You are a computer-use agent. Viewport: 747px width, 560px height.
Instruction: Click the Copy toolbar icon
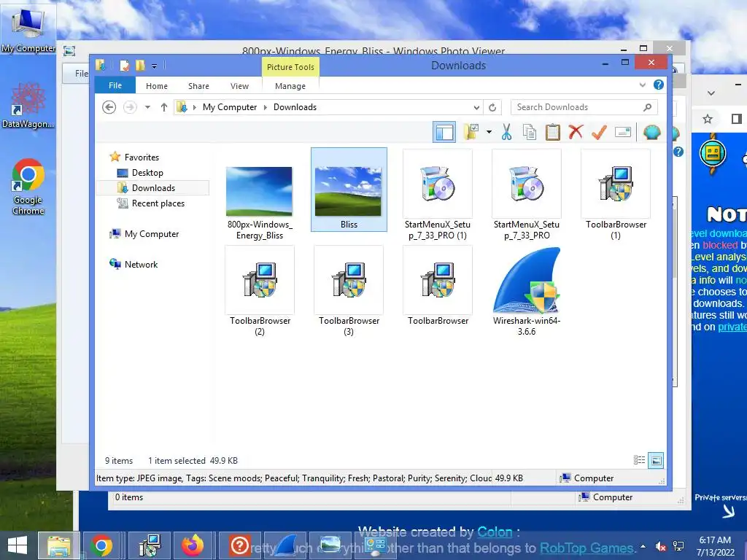(530, 132)
